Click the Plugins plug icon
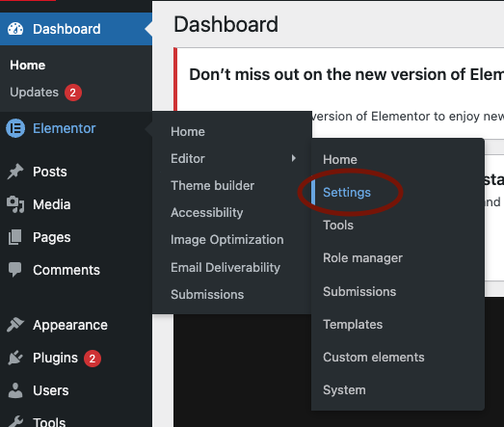Image resolution: width=504 pixels, height=427 pixels. [15, 358]
